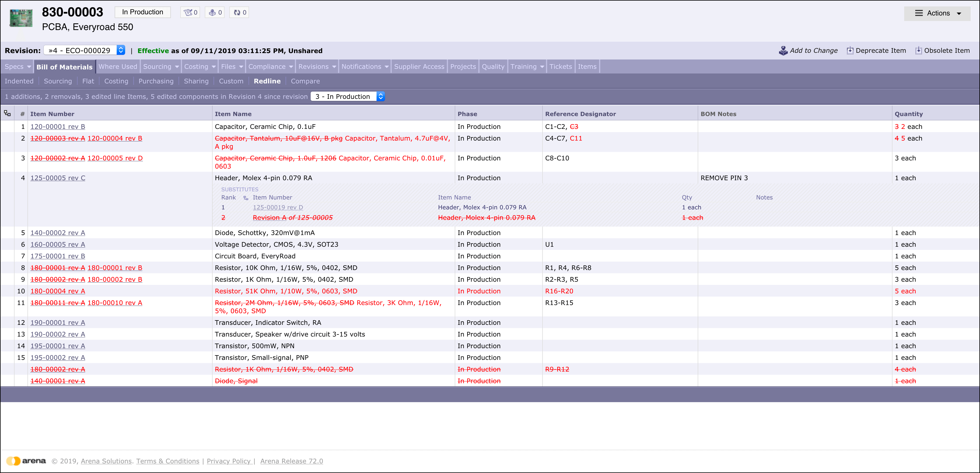
Task: Click the PCBA item thumbnail image
Action: (x=21, y=18)
